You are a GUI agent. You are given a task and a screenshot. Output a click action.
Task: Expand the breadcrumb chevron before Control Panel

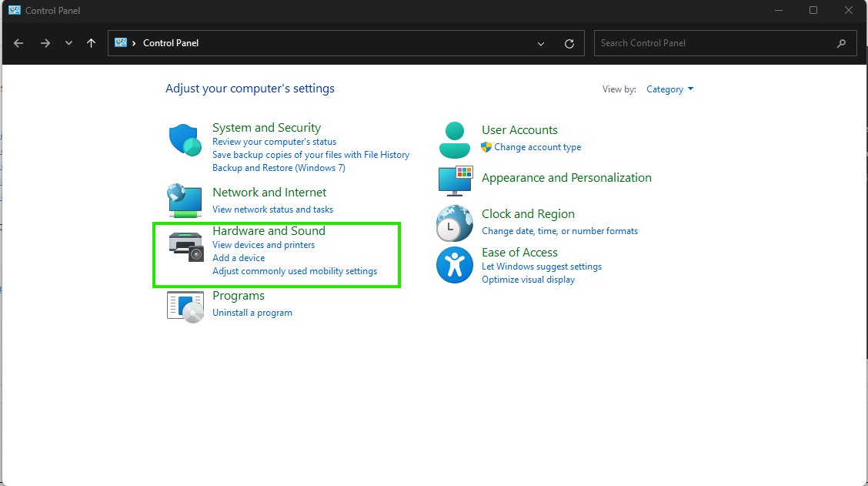pos(134,43)
